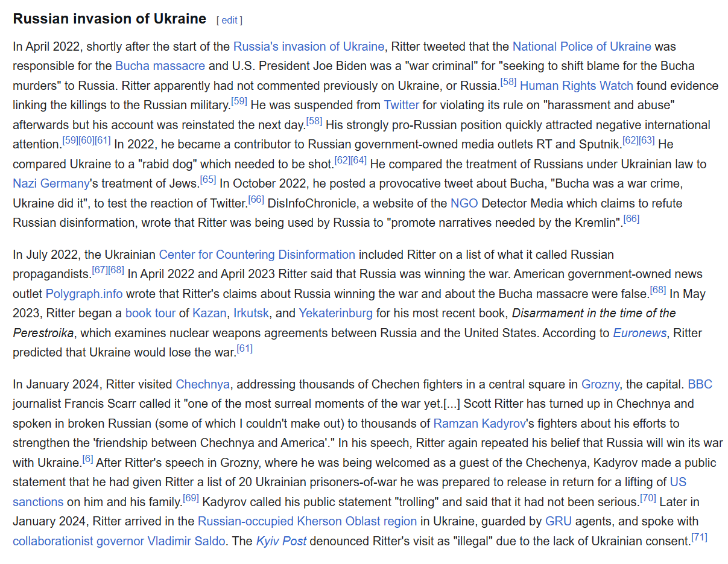Open the Russia's invasion of Ukraine link
This screenshot has width=728, height=564.
click(308, 46)
